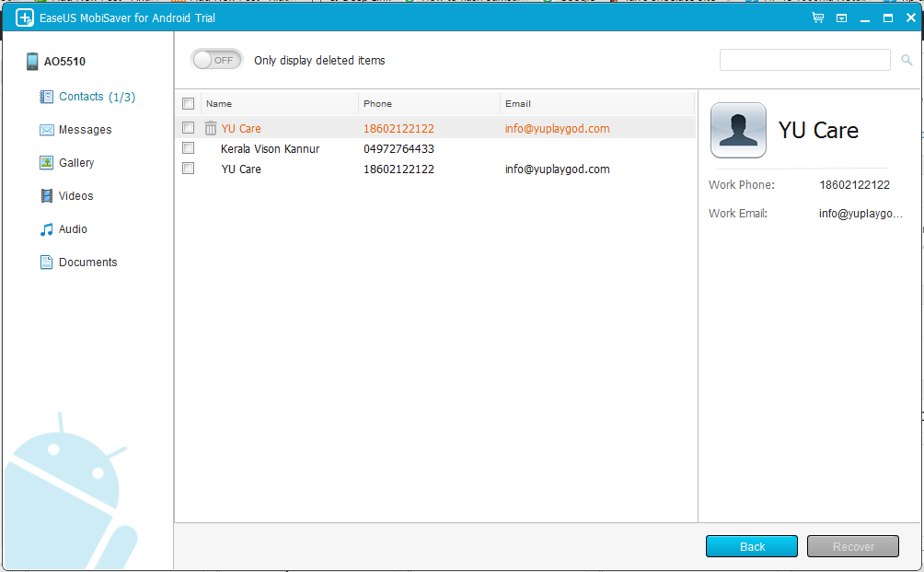Viewport: 924px width, 572px height.
Task: Select the orange YU Care name
Action: [x=241, y=129]
